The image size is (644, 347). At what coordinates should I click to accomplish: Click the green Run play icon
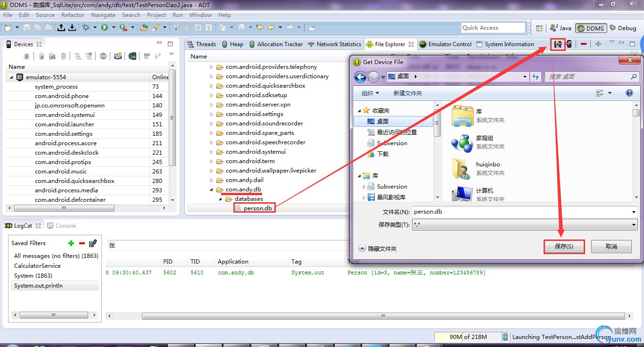click(105, 28)
